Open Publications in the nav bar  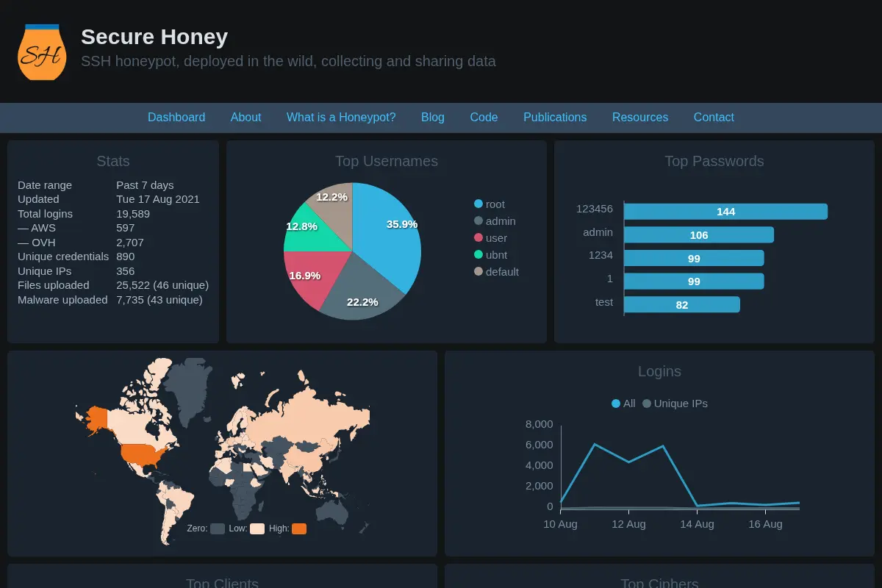click(x=555, y=118)
